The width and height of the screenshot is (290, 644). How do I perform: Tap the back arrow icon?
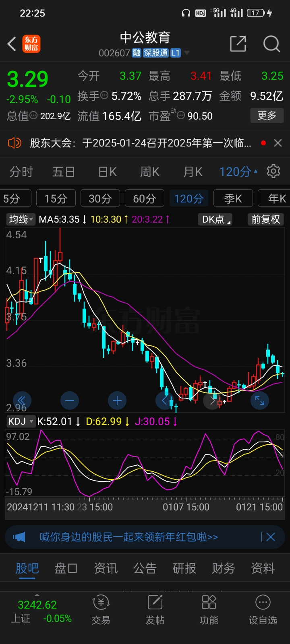click(12, 44)
